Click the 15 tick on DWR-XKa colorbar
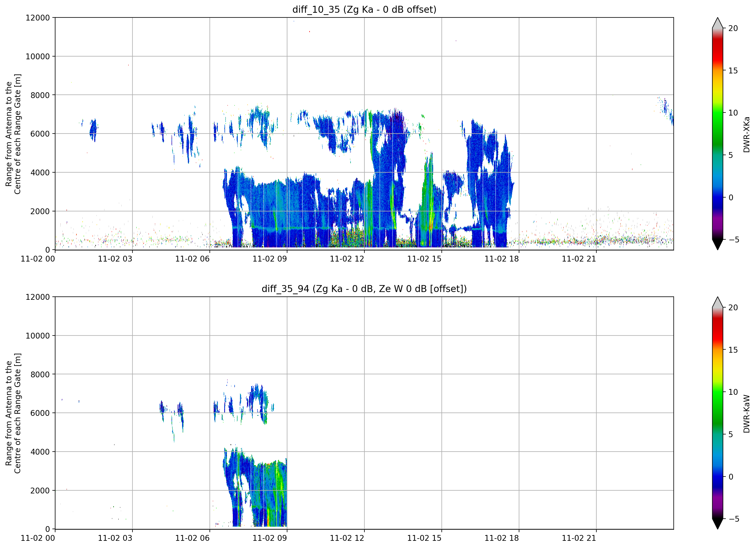The height and width of the screenshot is (548, 756). [x=733, y=71]
